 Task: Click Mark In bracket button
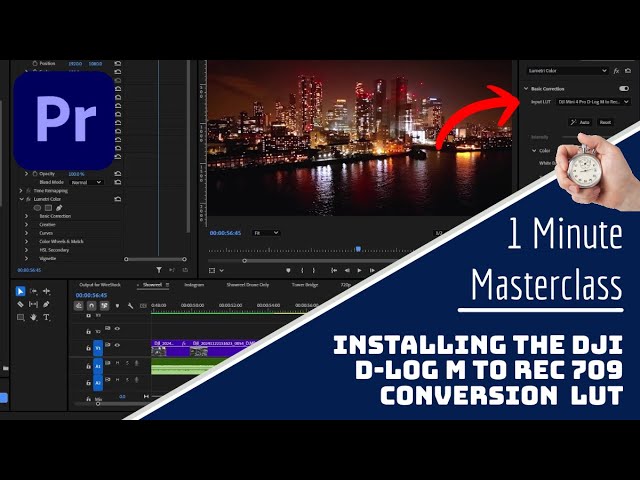point(302,270)
